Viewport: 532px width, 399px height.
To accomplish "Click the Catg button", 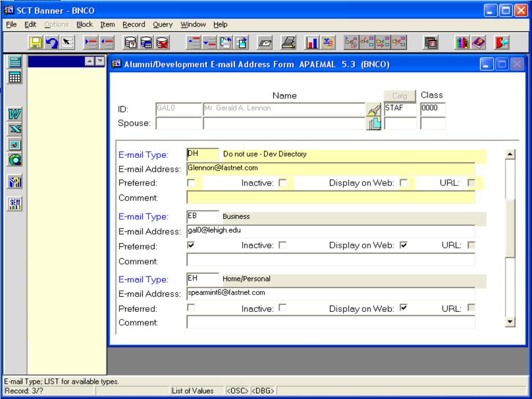I will (400, 96).
